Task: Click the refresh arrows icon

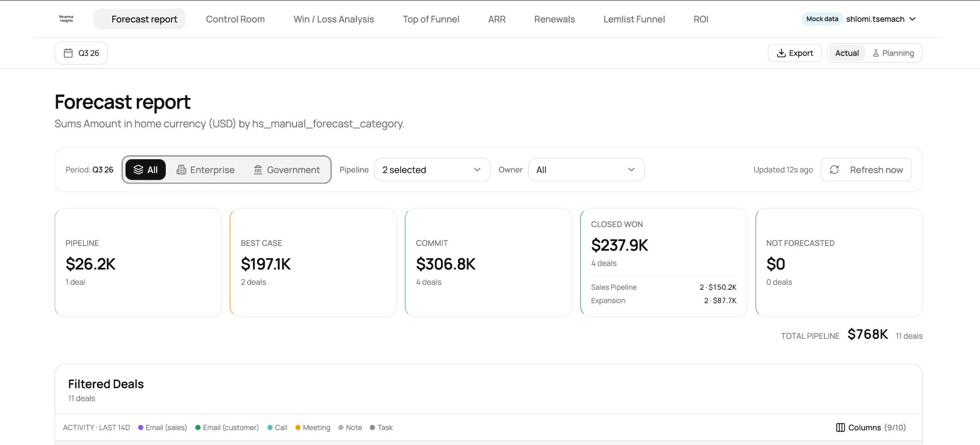Action: tap(835, 169)
